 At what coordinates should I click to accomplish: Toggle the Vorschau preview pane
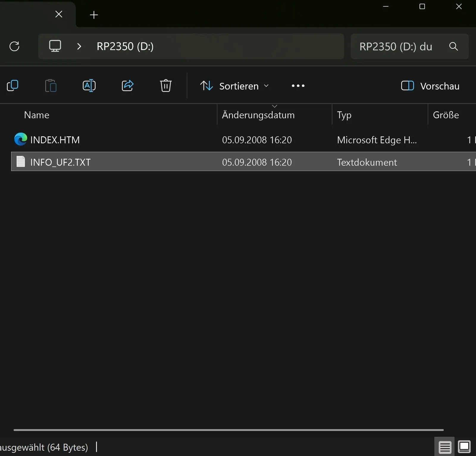[x=430, y=86]
